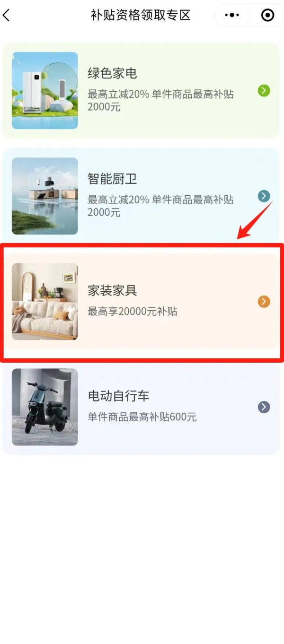
Task: Tap the gray chevron for 电动自行车
Action: tap(264, 407)
